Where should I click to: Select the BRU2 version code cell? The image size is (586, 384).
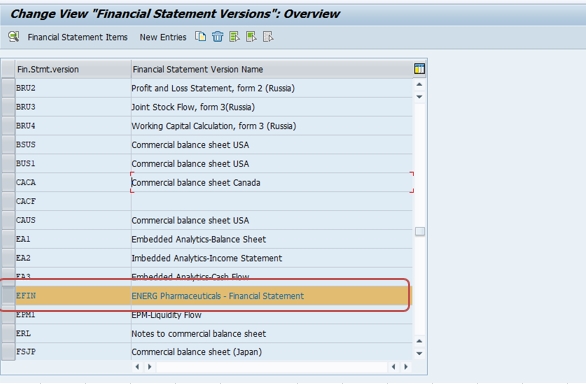[73, 88]
